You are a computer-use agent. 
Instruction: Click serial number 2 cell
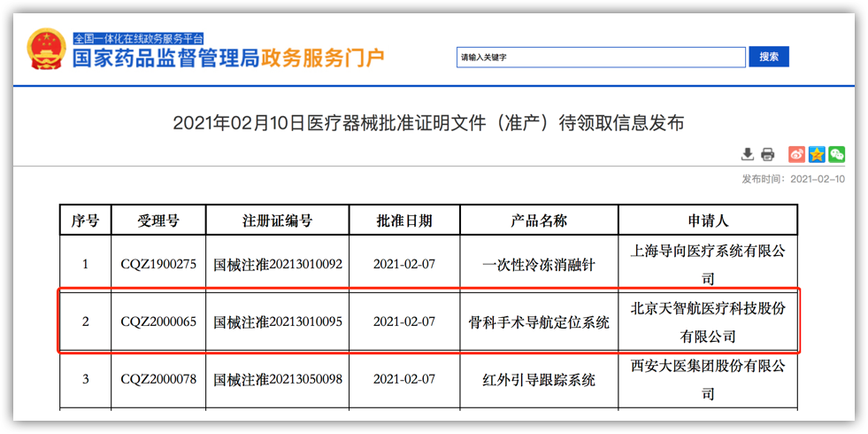pos(85,322)
